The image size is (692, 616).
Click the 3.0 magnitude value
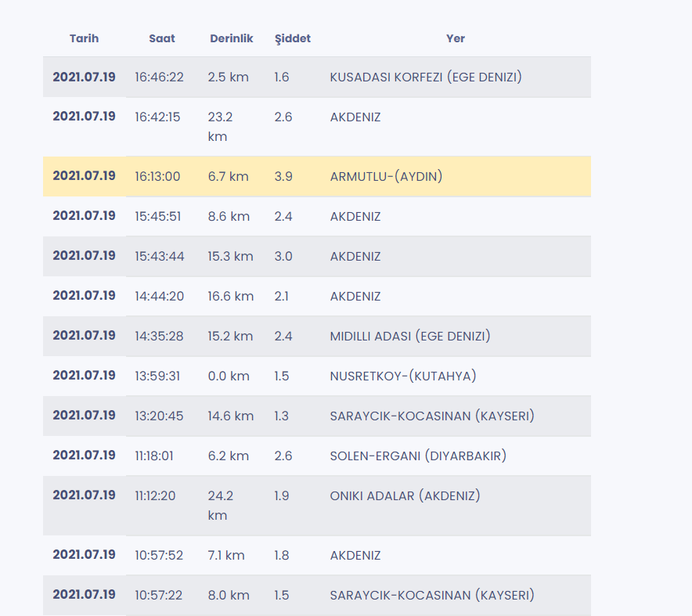point(283,256)
